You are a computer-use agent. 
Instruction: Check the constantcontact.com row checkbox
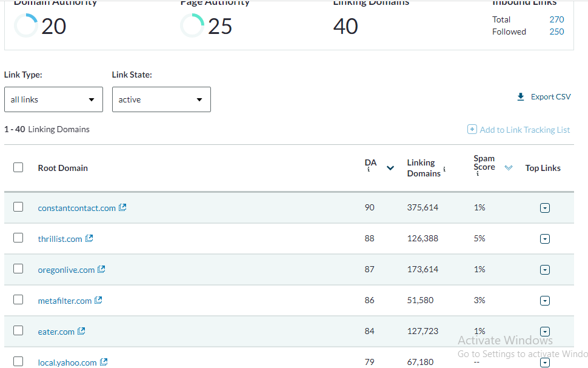point(18,207)
